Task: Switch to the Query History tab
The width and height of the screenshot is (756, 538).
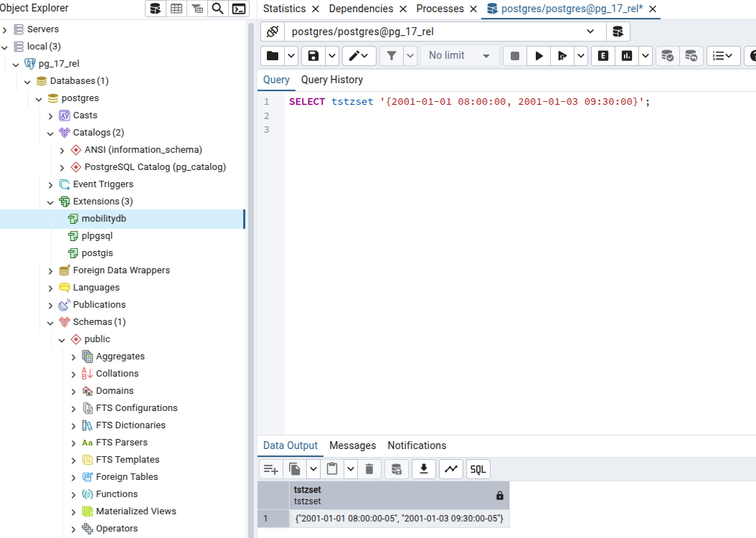Action: point(331,80)
